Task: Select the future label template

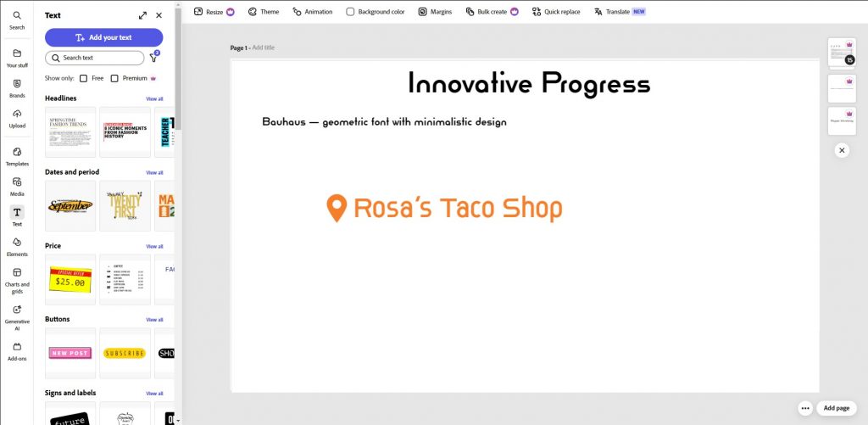Action: pos(70,413)
